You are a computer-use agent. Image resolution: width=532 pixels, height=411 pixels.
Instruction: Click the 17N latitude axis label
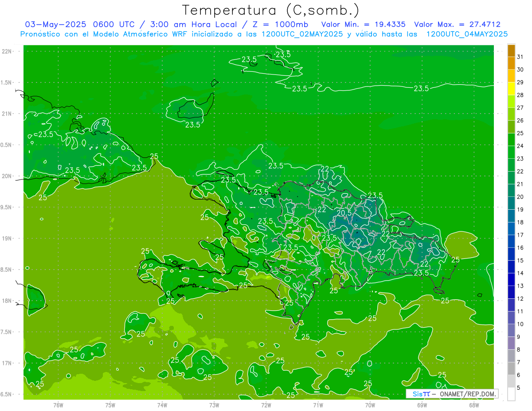(x=7, y=363)
